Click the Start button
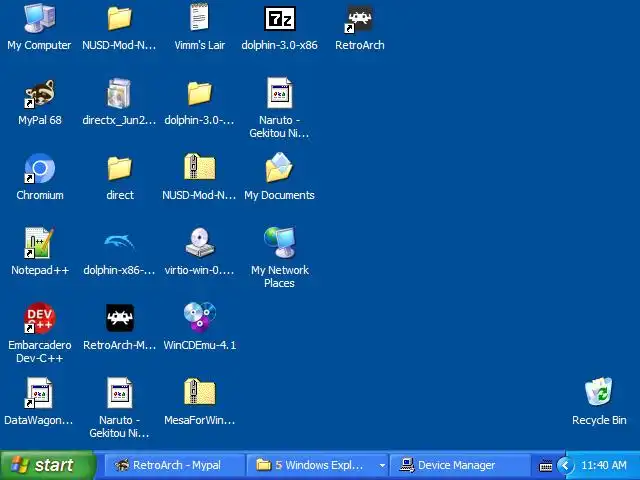The width and height of the screenshot is (640, 480). [x=47, y=465]
